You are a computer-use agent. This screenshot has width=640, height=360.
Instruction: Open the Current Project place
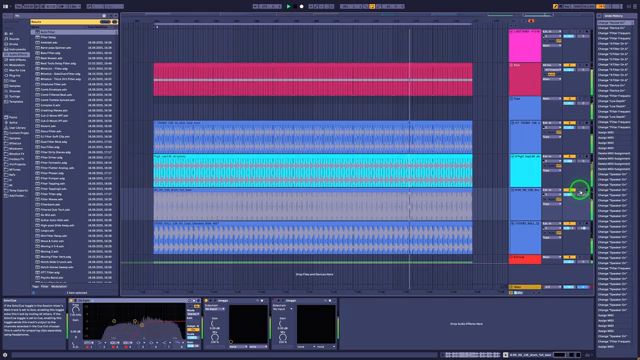tap(19, 133)
